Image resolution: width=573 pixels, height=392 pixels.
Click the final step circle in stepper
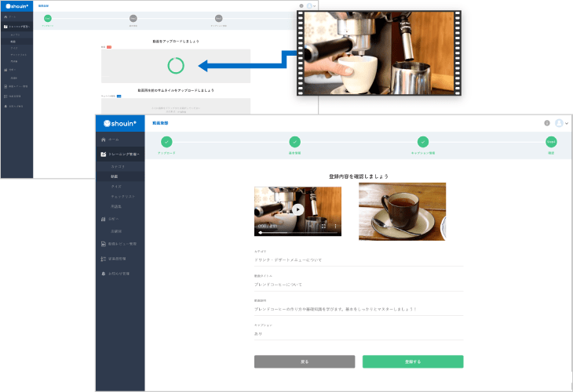pyautogui.click(x=551, y=142)
